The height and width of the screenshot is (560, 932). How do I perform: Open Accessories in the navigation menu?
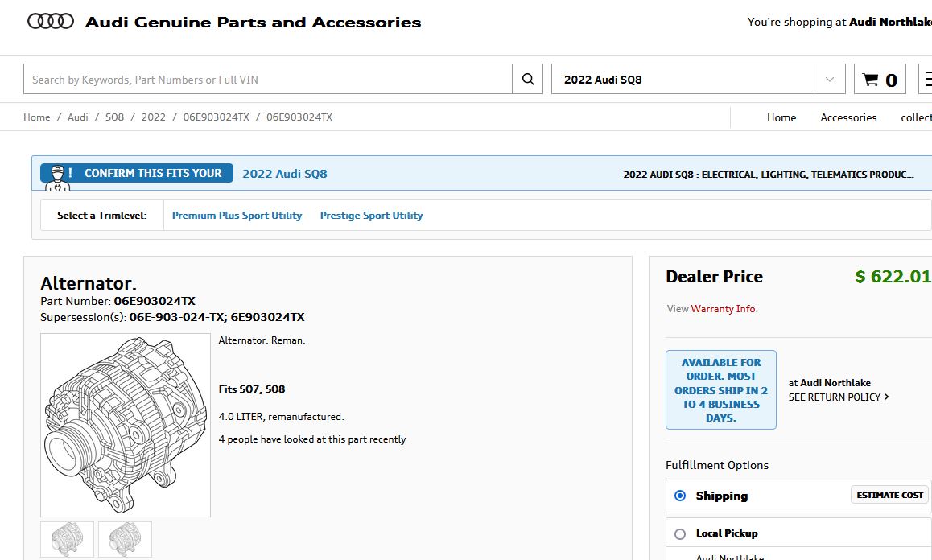848,117
